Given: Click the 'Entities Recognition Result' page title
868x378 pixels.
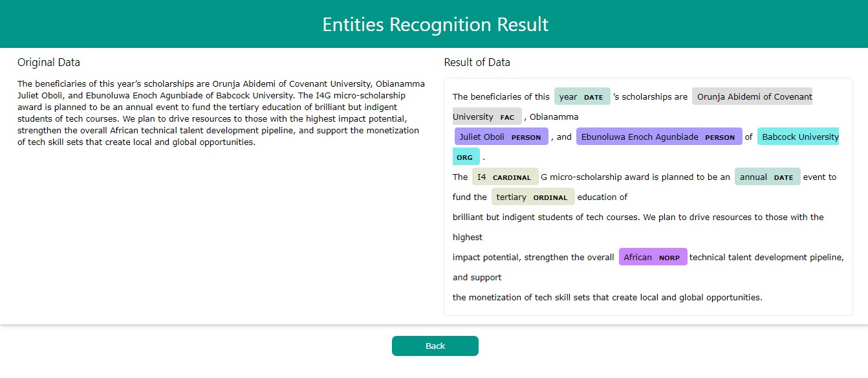Looking at the screenshot, I should 435,25.
